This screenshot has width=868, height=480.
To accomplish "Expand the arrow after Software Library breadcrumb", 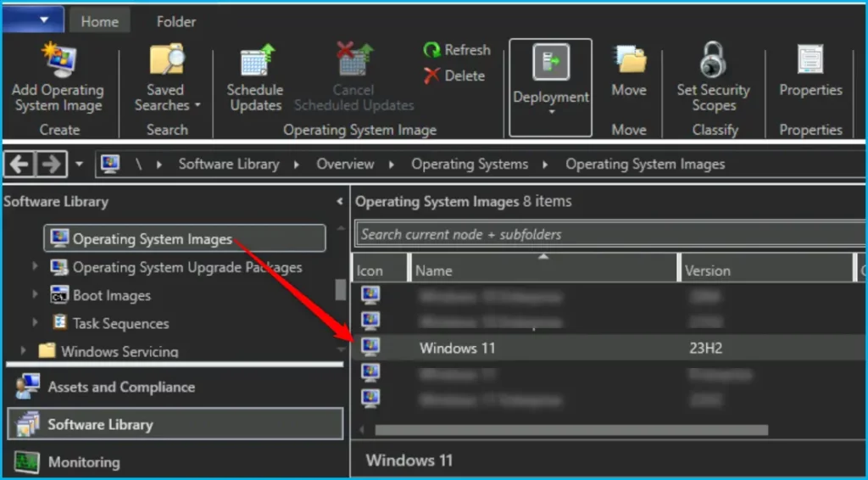I will (x=297, y=165).
